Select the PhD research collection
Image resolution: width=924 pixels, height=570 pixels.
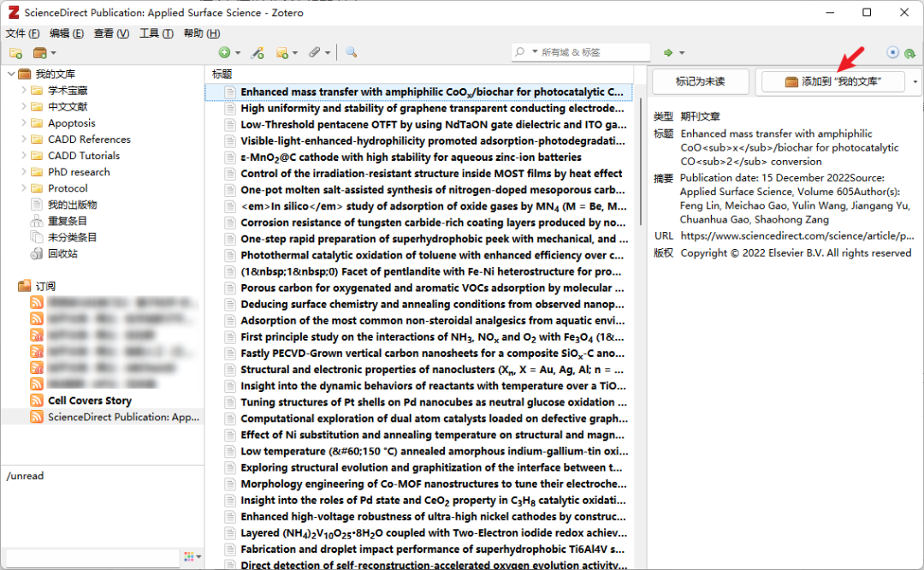coord(79,172)
